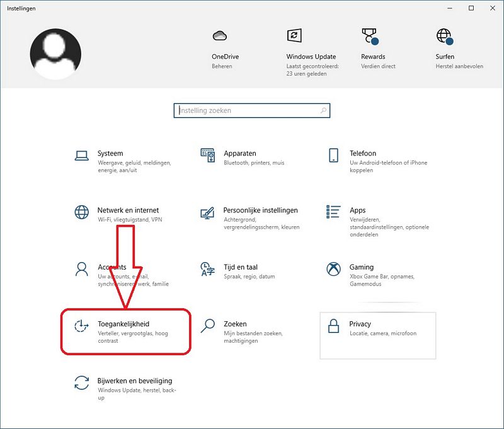Open the Rewards label in header

tap(373, 57)
